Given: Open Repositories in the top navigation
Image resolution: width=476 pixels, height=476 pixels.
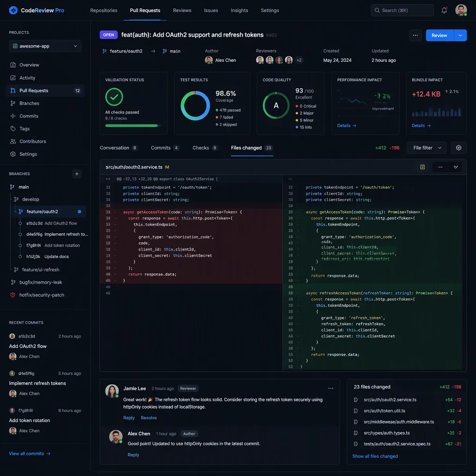Looking at the screenshot, I should tap(104, 10).
